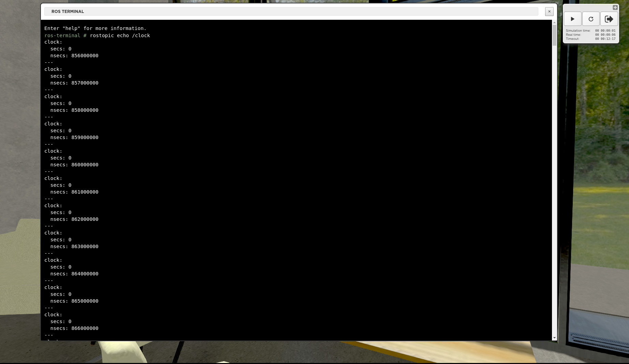Image resolution: width=629 pixels, height=364 pixels.
Task: Click the 'Simulation time:' label
Action: 578,31
